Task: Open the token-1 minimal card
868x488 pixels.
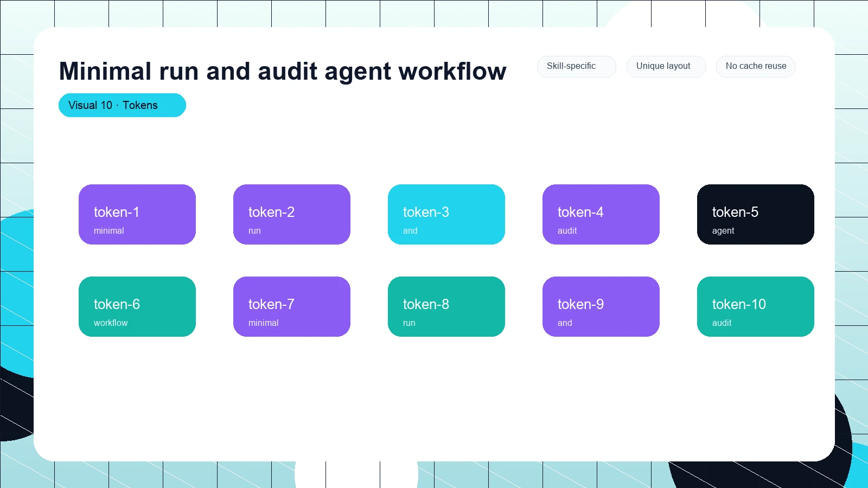Action: [137, 214]
